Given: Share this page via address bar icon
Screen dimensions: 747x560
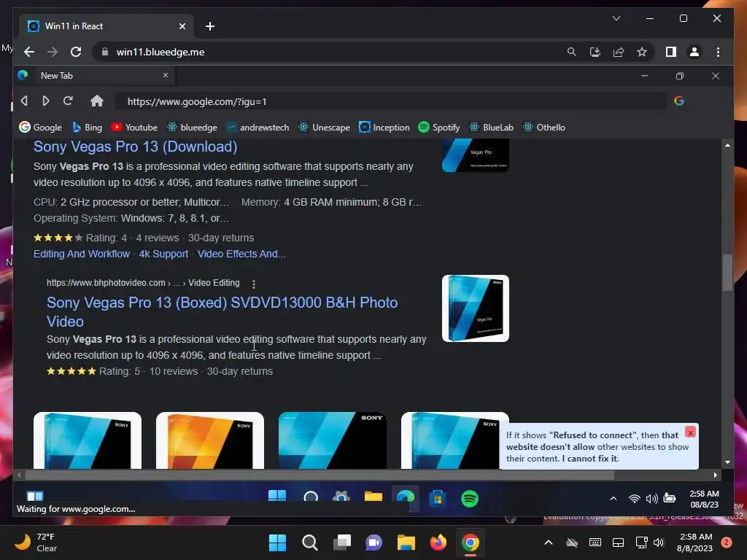Looking at the screenshot, I should coord(619,52).
